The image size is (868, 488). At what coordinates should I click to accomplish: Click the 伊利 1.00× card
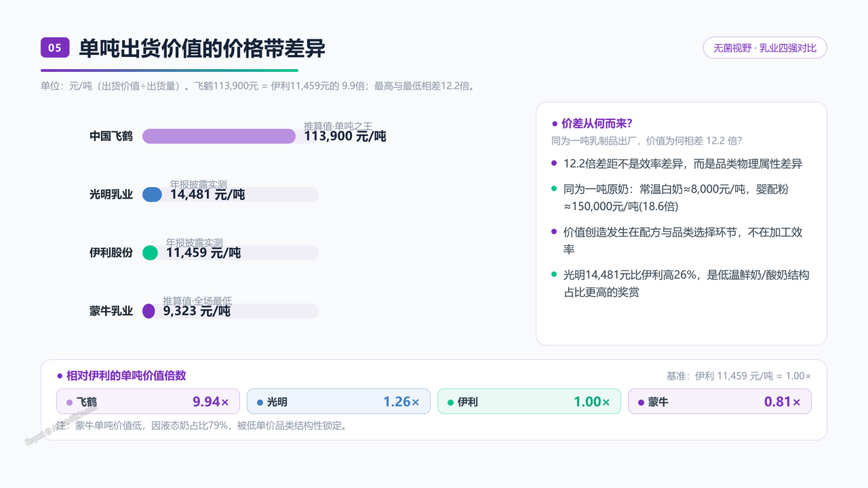coord(529,401)
